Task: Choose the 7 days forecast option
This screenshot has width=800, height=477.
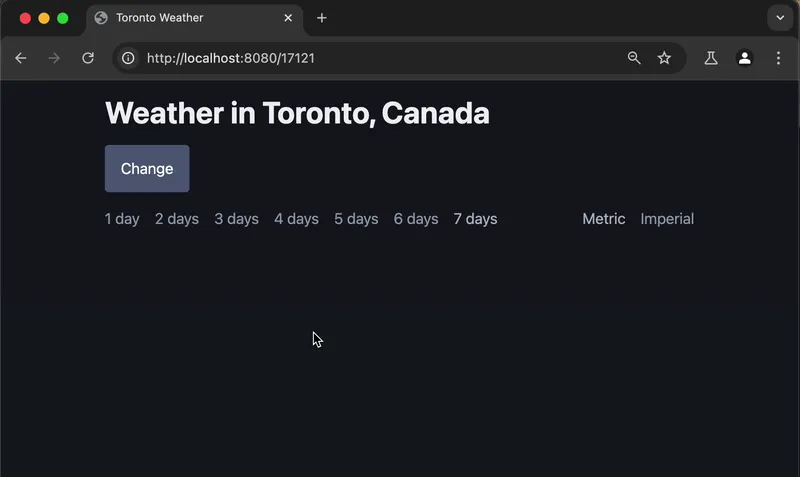Action: click(475, 219)
